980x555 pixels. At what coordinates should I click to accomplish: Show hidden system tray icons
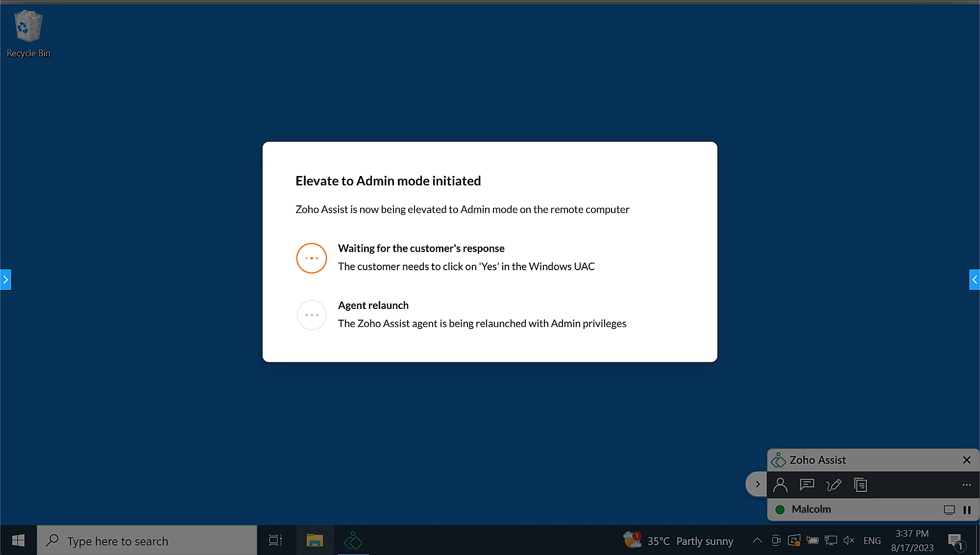click(x=757, y=540)
